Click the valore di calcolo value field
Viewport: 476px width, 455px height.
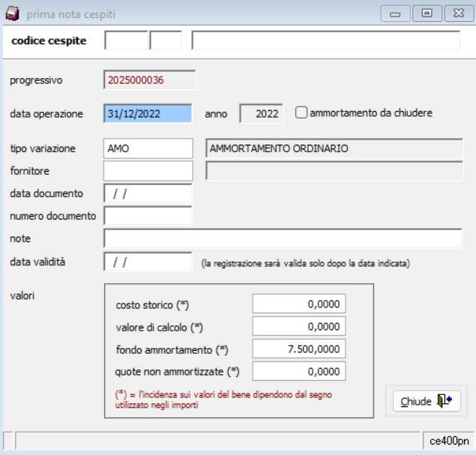pyautogui.click(x=299, y=326)
